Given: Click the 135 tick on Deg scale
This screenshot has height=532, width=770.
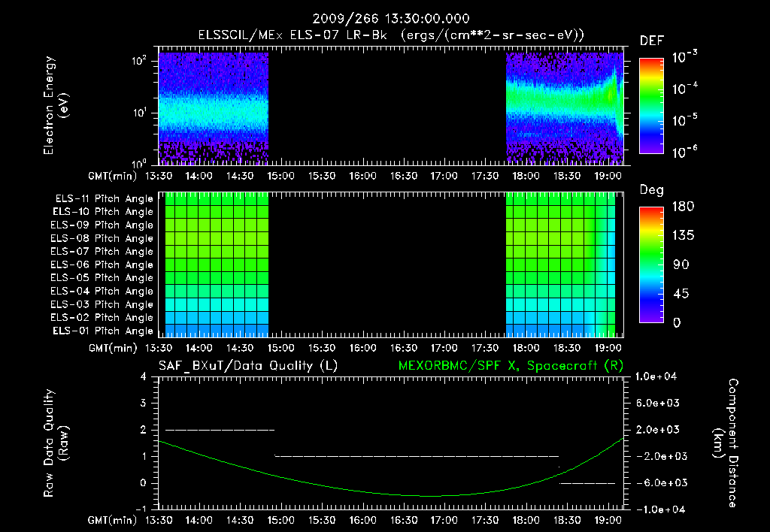Looking at the screenshot, I should (683, 236).
